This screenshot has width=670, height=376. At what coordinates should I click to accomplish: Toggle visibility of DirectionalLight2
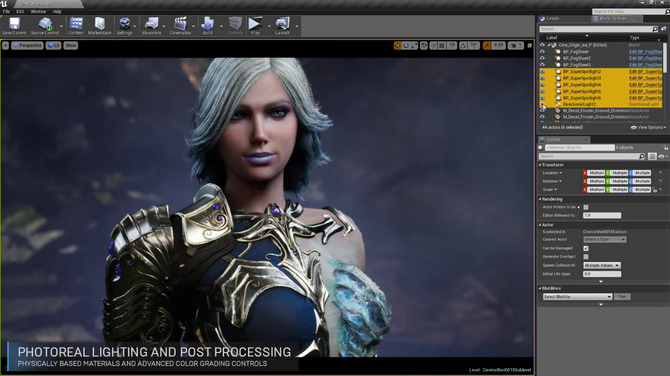542,104
